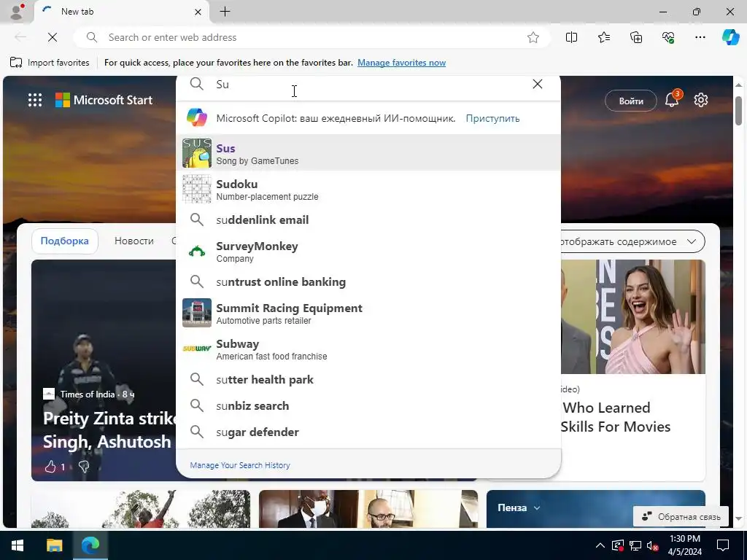The width and height of the screenshot is (747, 560).
Task: Open Copilot sidebar icon
Action: click(730, 37)
